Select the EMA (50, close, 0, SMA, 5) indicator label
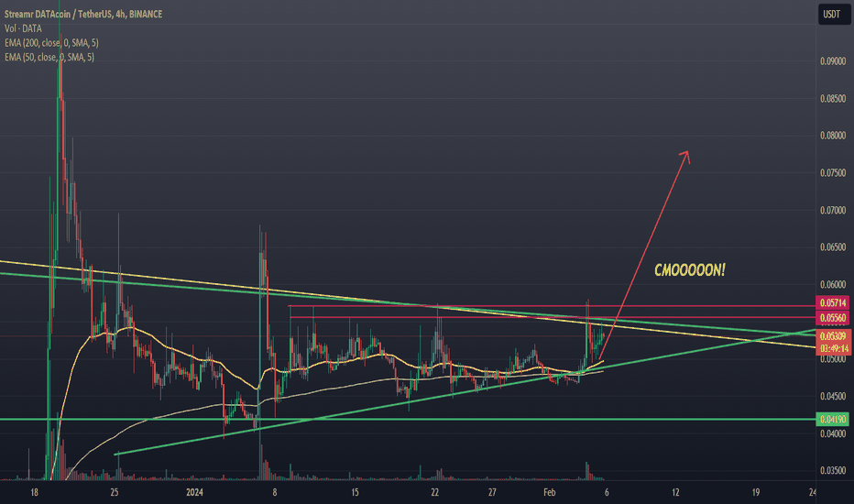The width and height of the screenshot is (854, 504). (49, 57)
